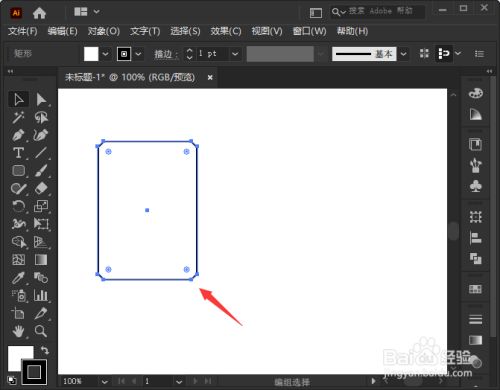The height and width of the screenshot is (390, 500).
Task: Open the Brushes panel icon
Action: [475, 165]
